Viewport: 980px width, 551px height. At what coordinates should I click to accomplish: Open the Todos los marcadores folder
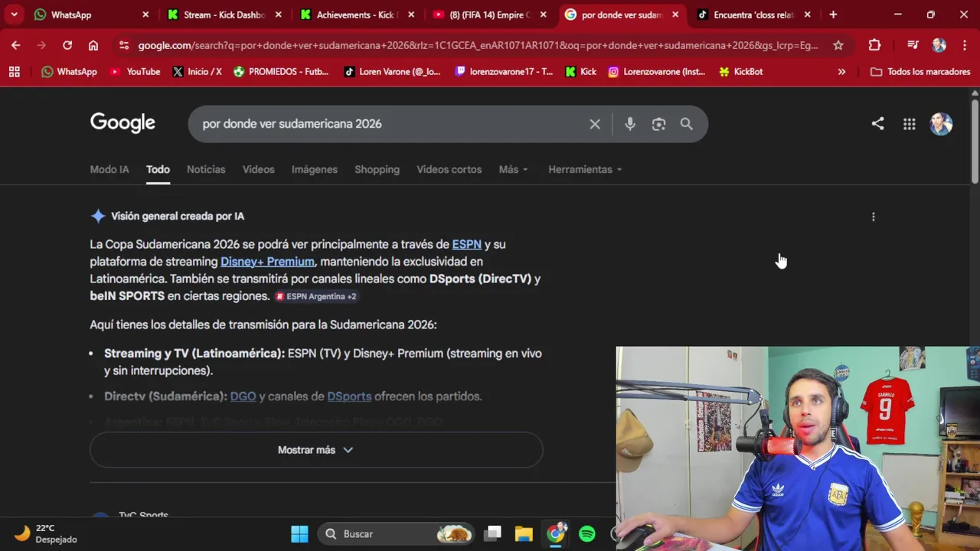[x=920, y=71]
